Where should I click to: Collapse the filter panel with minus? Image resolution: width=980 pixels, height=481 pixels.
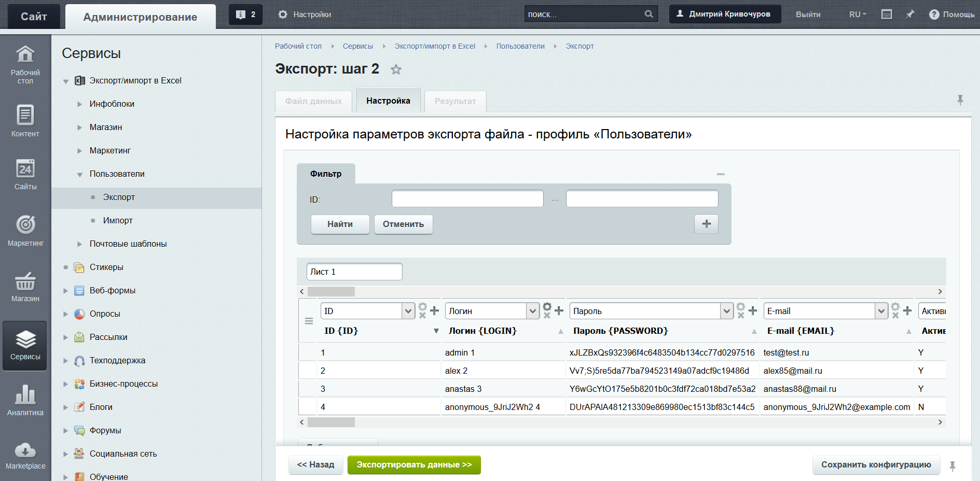click(721, 174)
